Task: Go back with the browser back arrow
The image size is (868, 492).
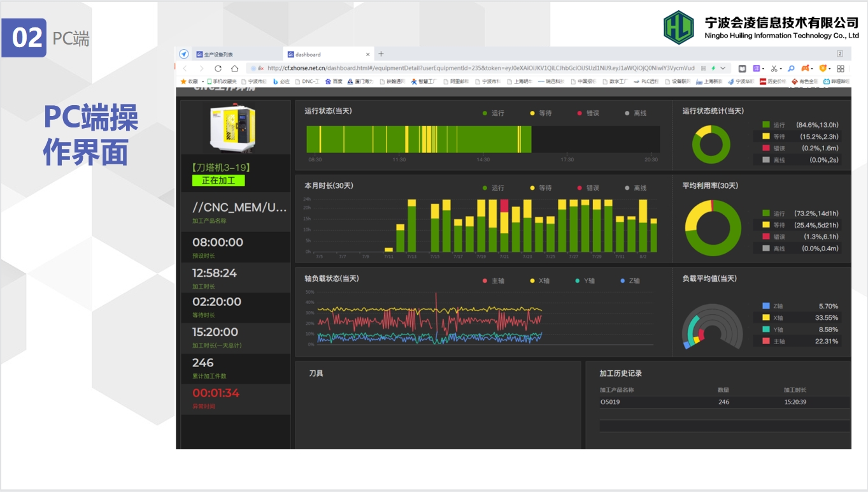Action: pyautogui.click(x=185, y=68)
